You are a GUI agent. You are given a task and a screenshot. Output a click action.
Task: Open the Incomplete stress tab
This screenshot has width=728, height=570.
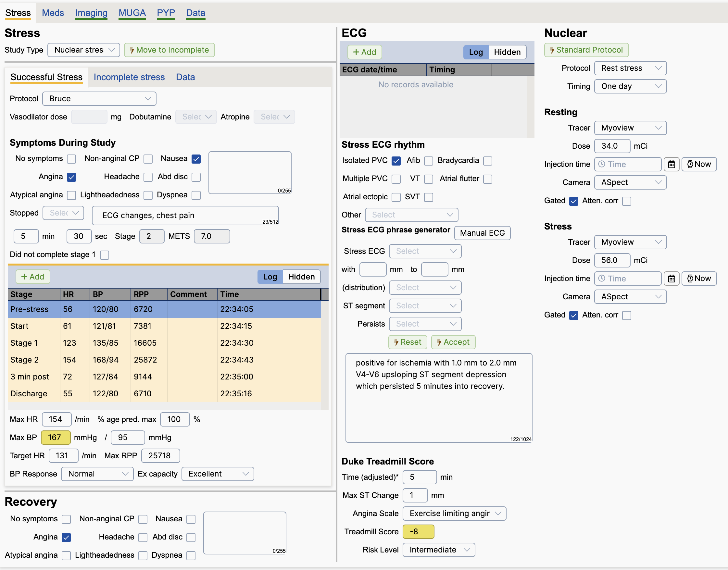tap(129, 77)
